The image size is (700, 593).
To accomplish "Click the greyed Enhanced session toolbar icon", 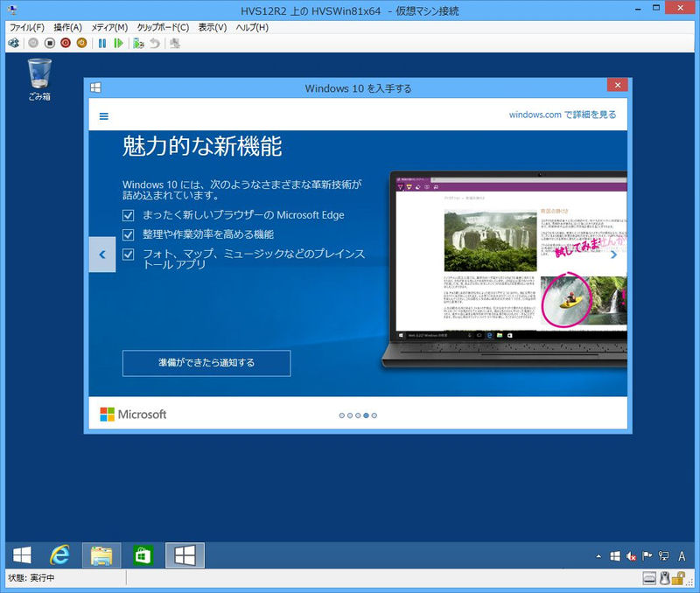I will [174, 43].
